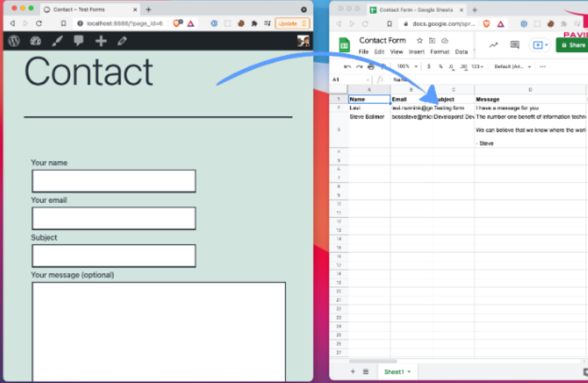Click the plus New content icon
588x383 pixels.
(x=101, y=41)
